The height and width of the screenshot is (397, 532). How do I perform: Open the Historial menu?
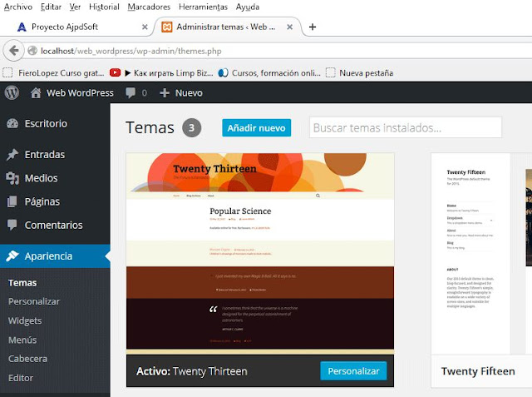[x=104, y=7]
